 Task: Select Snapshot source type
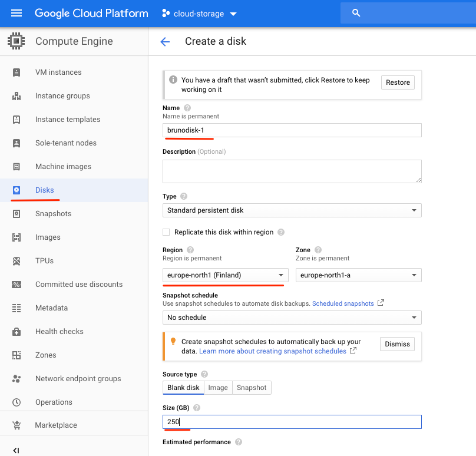[x=252, y=388]
